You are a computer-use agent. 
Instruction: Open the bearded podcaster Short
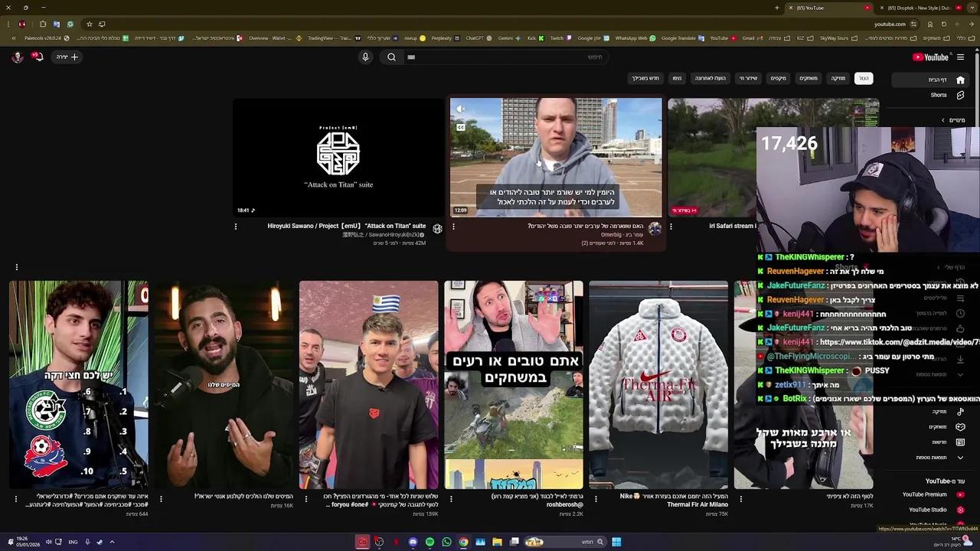(x=224, y=384)
